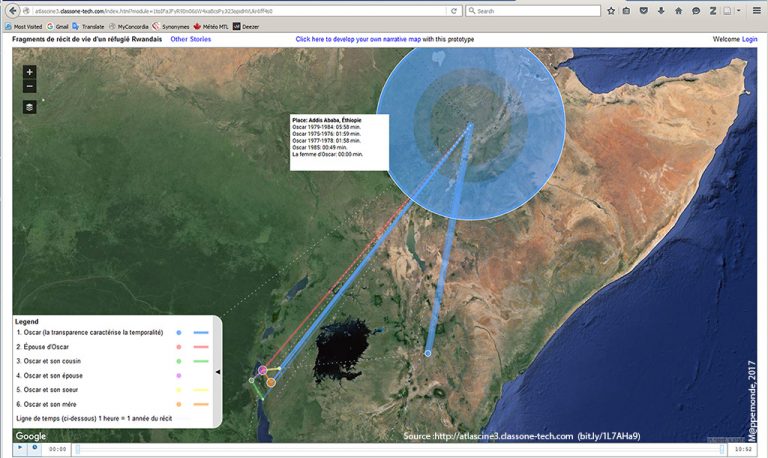This screenshot has height=458, width=768.
Task: Click the browser reload icon in address bar
Action: (454, 11)
